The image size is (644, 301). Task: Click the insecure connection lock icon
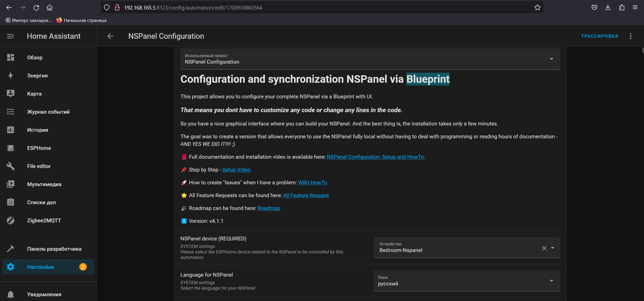point(117,8)
